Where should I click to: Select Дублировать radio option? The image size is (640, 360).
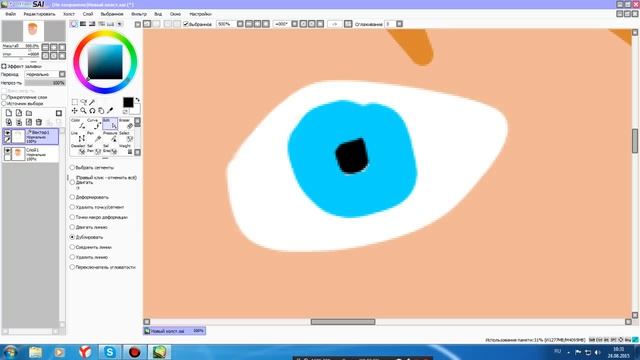(72, 237)
